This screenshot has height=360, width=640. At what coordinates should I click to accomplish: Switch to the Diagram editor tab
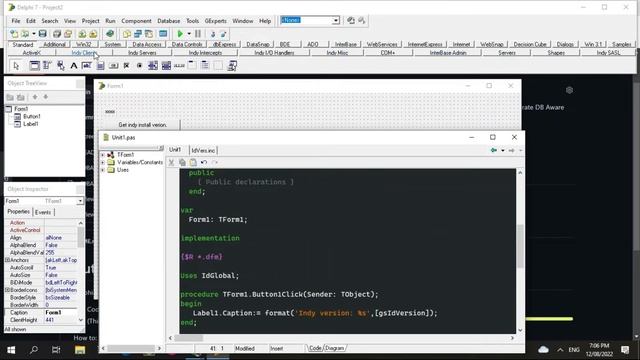[335, 348]
